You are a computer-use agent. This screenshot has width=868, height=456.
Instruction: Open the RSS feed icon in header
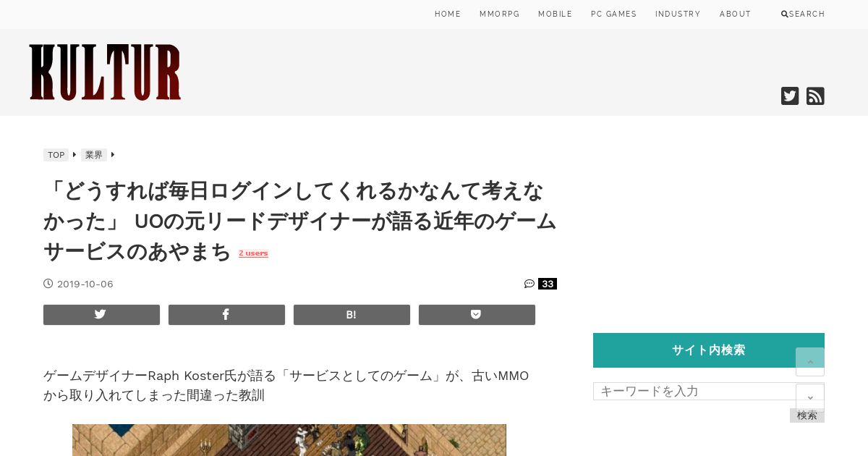[815, 96]
